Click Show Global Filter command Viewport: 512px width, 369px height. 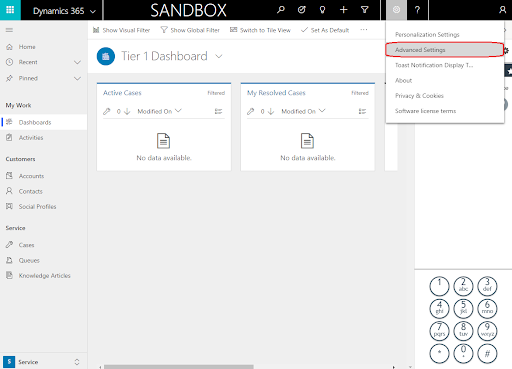tap(190, 30)
